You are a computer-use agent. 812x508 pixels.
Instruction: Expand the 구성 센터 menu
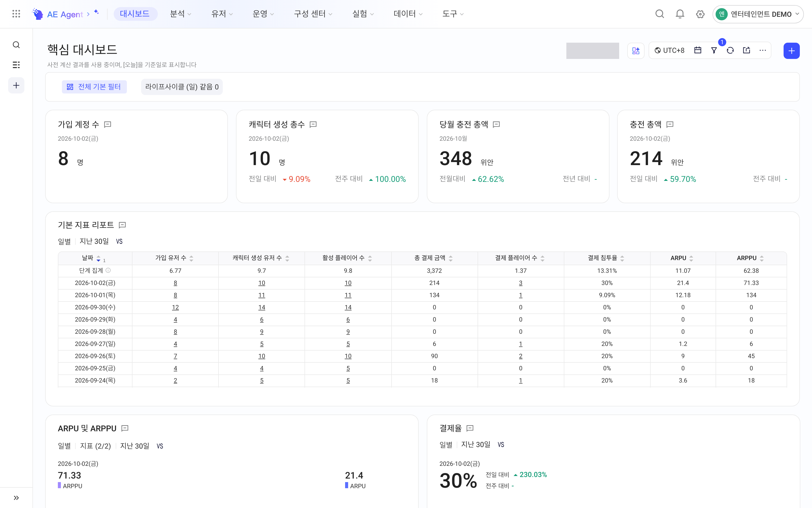pos(313,14)
